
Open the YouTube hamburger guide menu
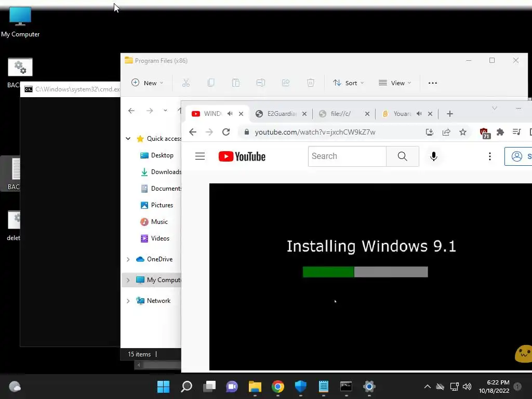click(200, 156)
